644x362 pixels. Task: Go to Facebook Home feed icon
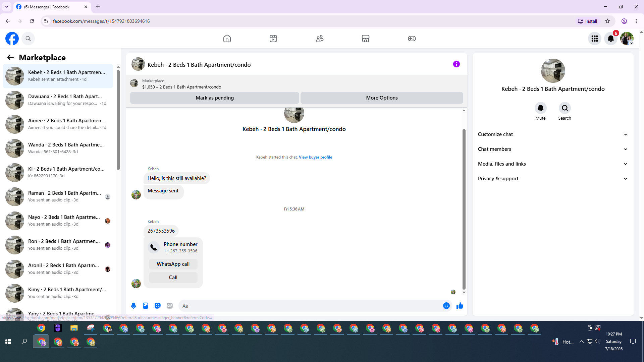pyautogui.click(x=227, y=39)
